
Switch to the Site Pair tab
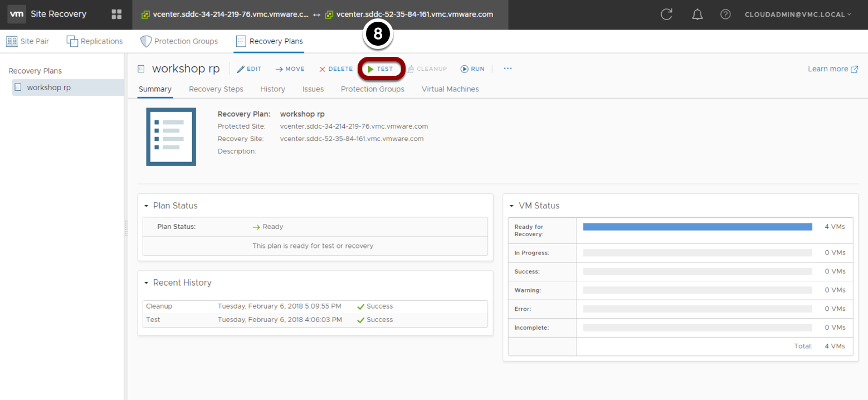(28, 41)
